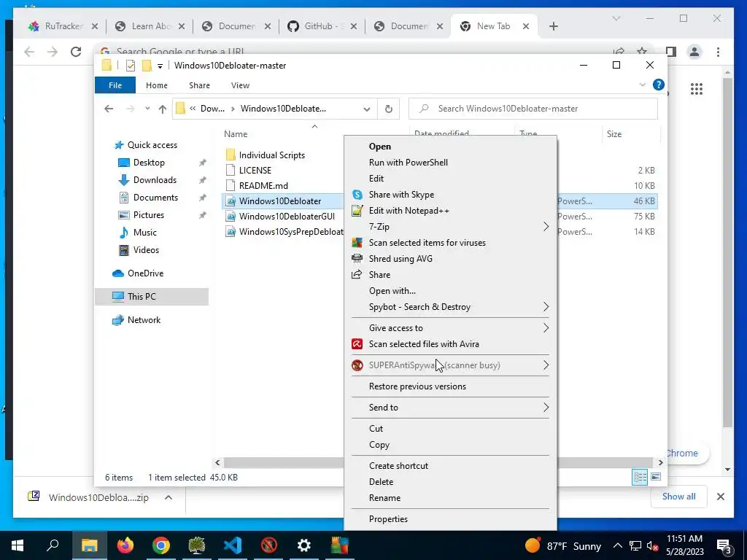Screen dimensions: 747x560
Task: Select Edit with Notepad++ from the context menu
Action: [x=409, y=211]
